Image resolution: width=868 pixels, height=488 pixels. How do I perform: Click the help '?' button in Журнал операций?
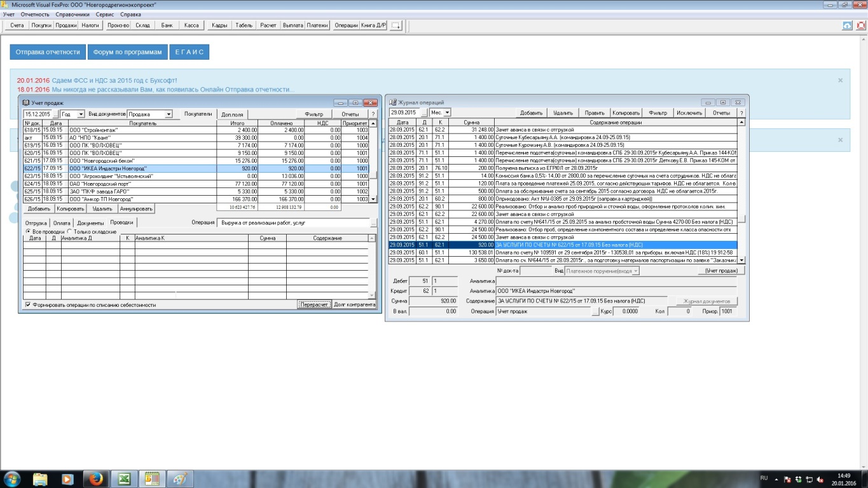pos(741,112)
